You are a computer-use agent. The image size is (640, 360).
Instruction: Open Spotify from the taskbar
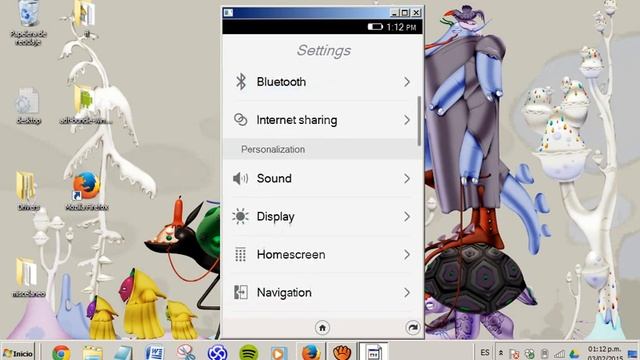tap(249, 353)
